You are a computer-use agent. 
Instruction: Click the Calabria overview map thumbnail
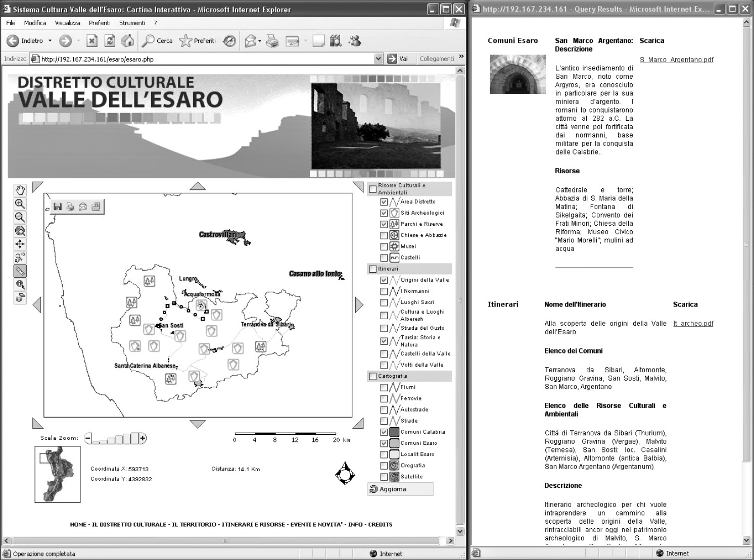(58, 474)
